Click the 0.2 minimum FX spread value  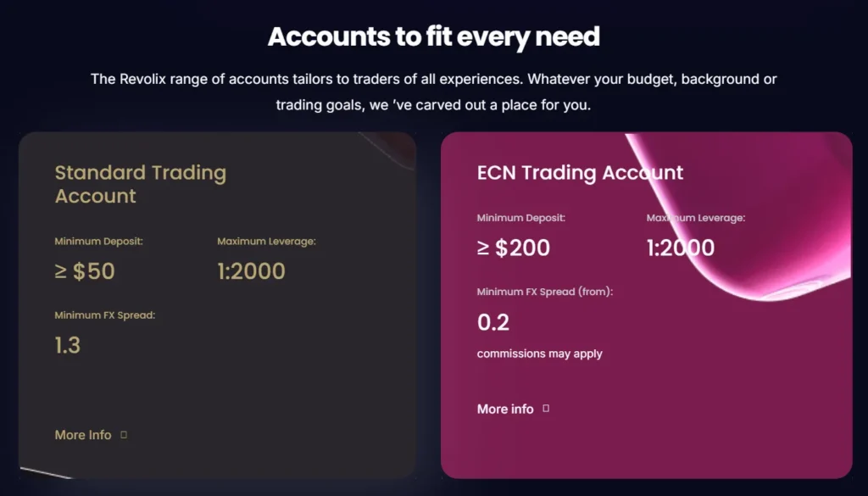pos(493,322)
